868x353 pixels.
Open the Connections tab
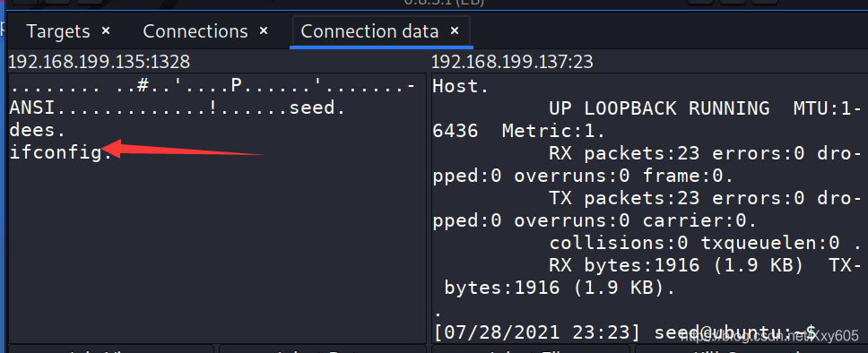pyautogui.click(x=195, y=31)
